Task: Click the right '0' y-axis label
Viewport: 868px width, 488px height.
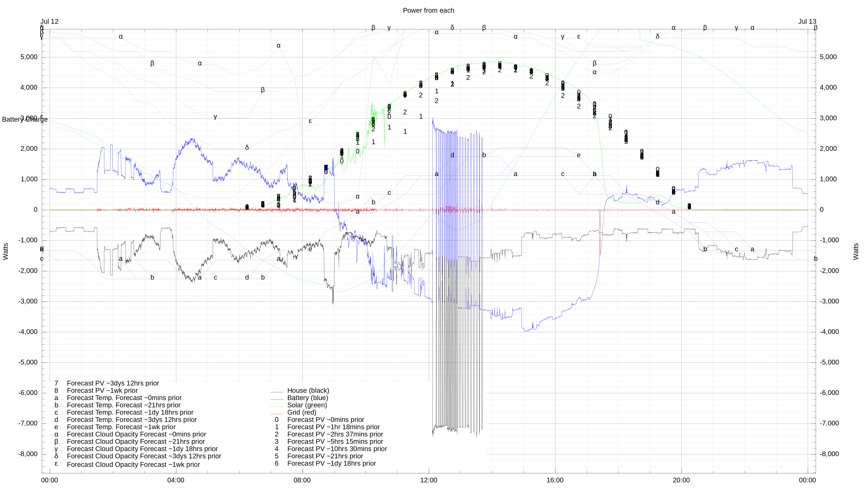Action: [822, 210]
